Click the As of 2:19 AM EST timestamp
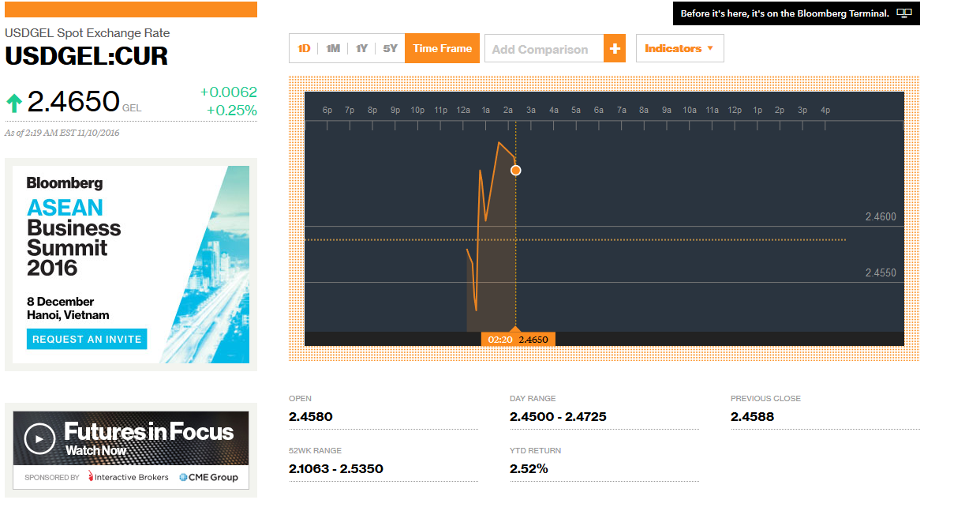This screenshot has width=980, height=511. point(62,133)
